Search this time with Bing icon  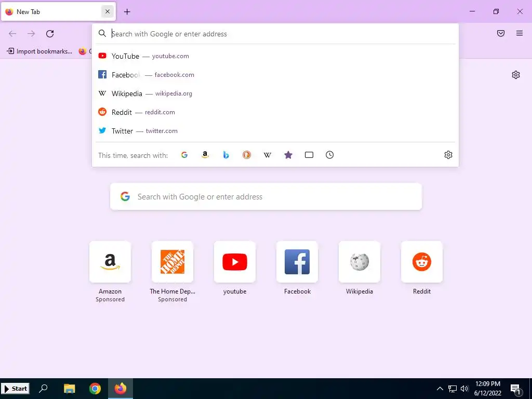(226, 155)
